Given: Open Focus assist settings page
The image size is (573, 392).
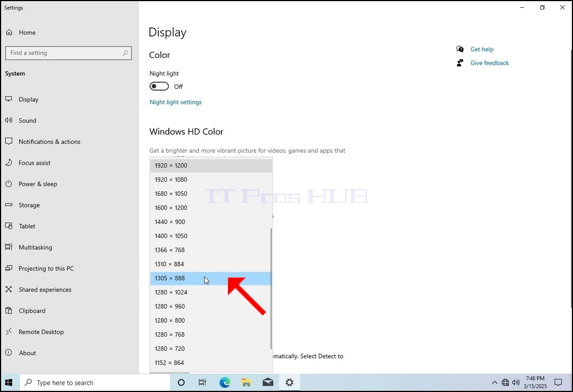Looking at the screenshot, I should pos(35,163).
